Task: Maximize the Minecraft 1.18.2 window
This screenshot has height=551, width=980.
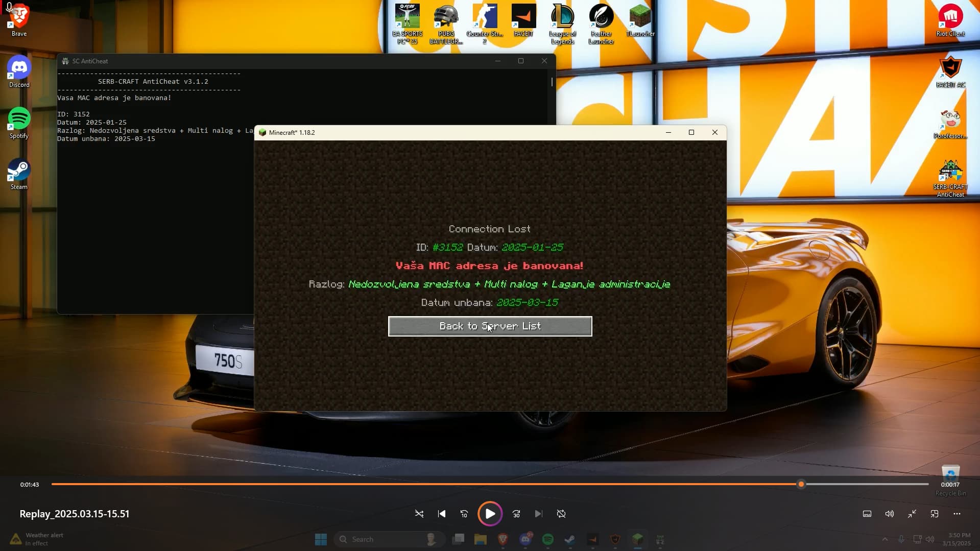Action: point(691,132)
